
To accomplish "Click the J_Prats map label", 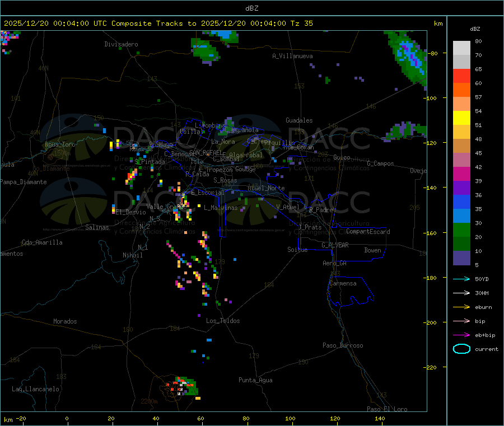I will pyautogui.click(x=310, y=227).
